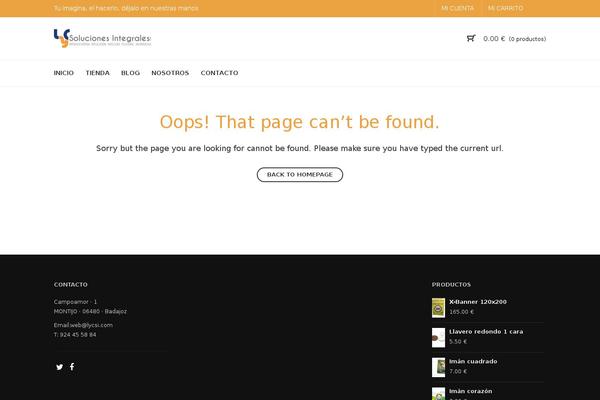Click the PRODUCTOS footer heading

click(451, 284)
